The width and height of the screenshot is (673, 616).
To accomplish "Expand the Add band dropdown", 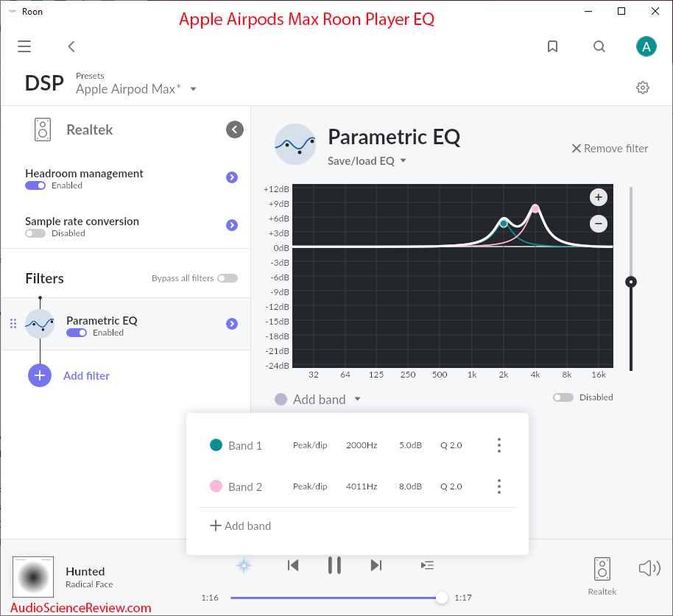I will pos(326,400).
